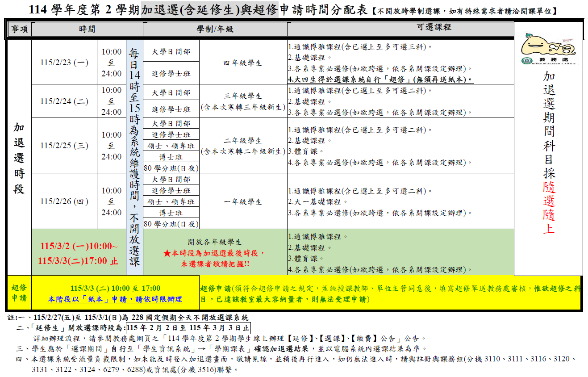Click the green 115/3/3 (二) 10:00 至 17:00 text

(115, 288)
